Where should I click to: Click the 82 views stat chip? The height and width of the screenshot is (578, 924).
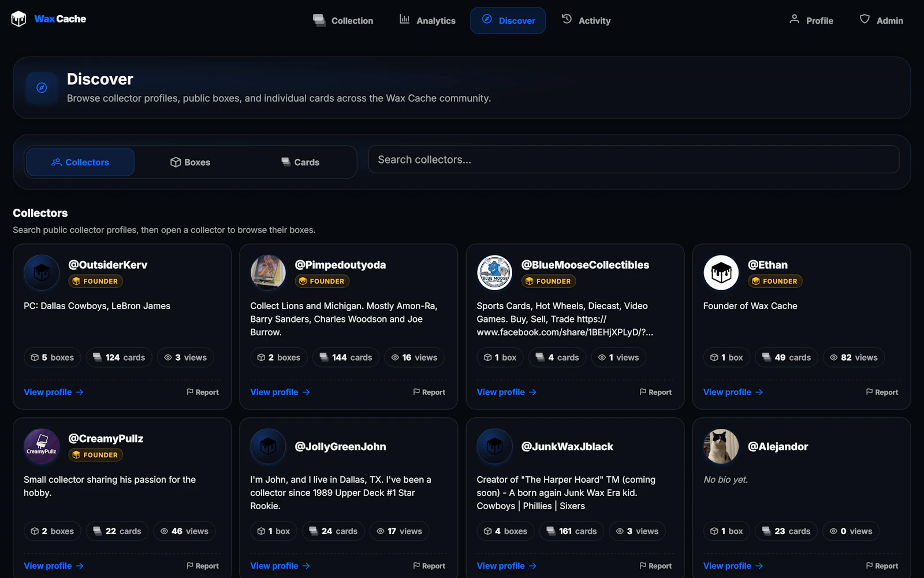(x=854, y=358)
